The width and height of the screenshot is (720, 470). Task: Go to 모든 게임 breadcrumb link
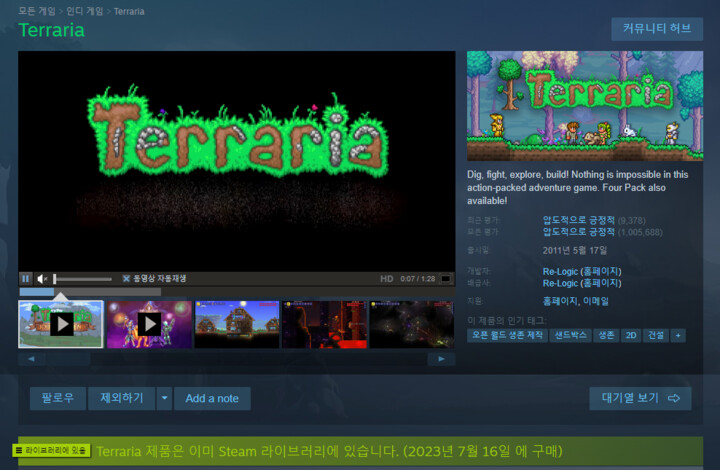pos(37,12)
